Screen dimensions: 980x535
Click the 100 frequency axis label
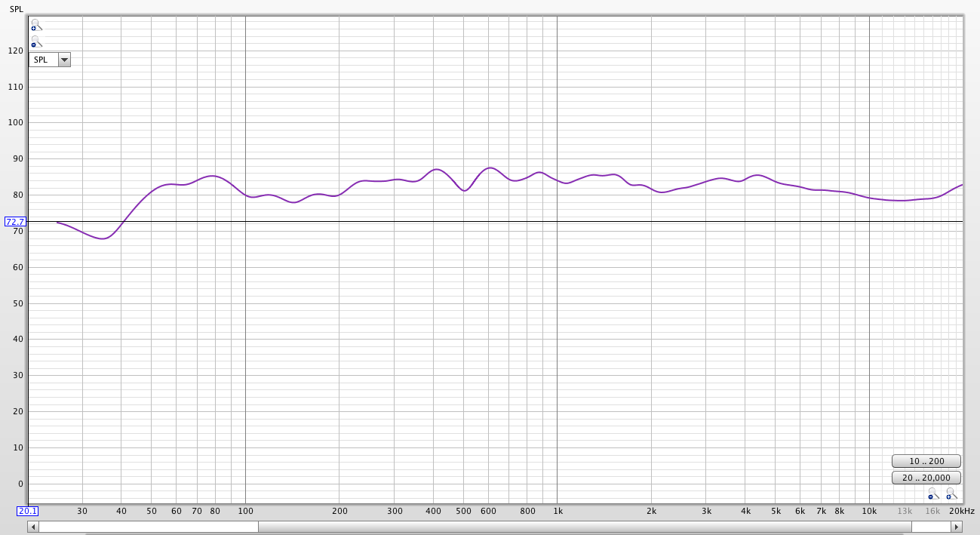[245, 511]
